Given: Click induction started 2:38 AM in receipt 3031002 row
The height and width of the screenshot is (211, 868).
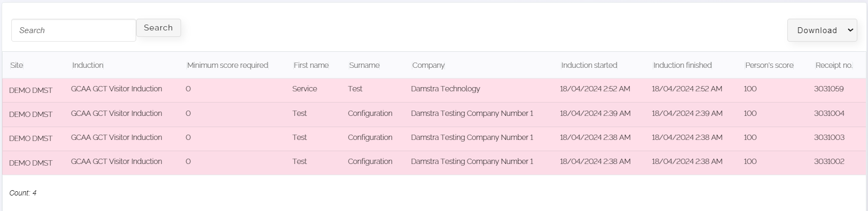Looking at the screenshot, I should 595,161.
